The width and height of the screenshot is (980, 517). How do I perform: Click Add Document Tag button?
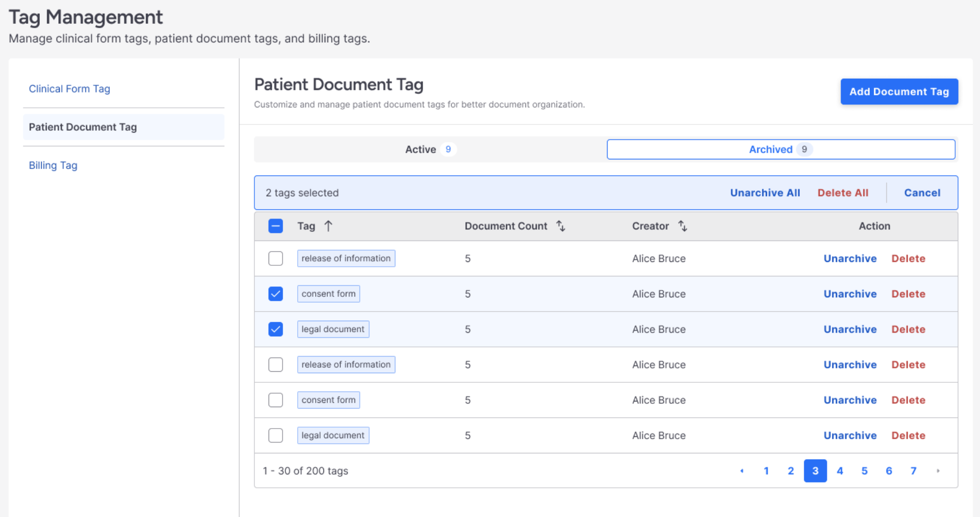[x=899, y=92]
